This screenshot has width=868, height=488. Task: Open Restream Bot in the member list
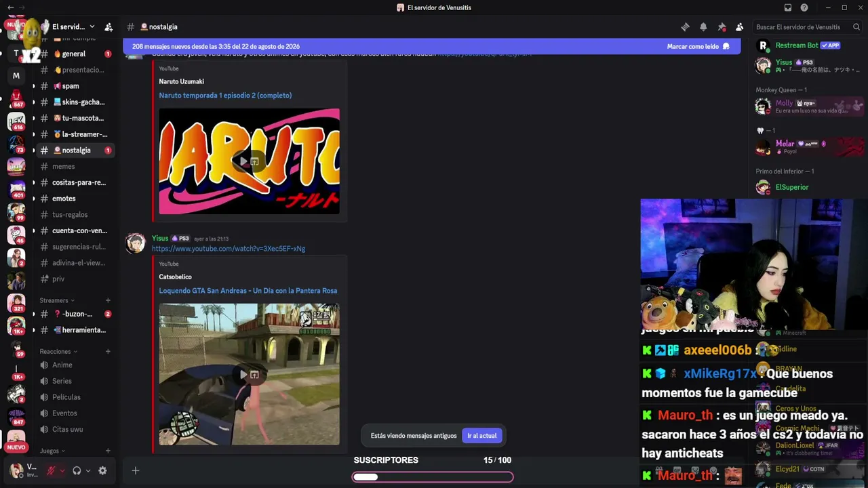[809, 45]
